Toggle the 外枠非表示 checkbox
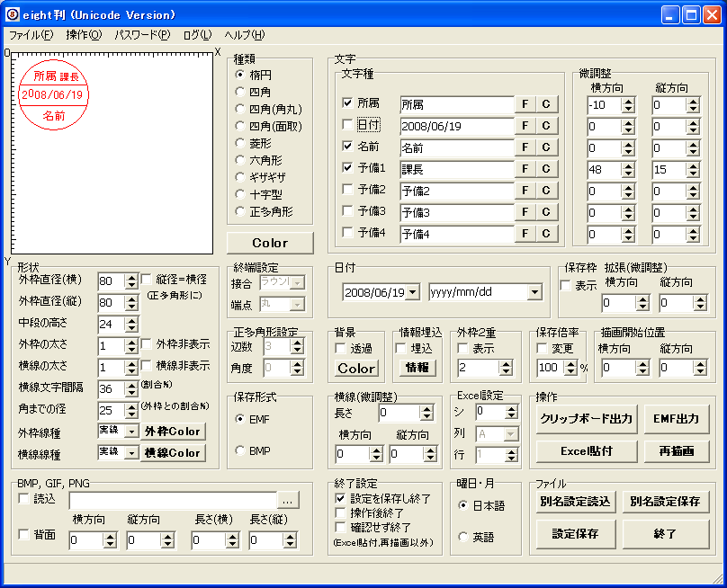The height and width of the screenshot is (588, 727). click(146, 343)
